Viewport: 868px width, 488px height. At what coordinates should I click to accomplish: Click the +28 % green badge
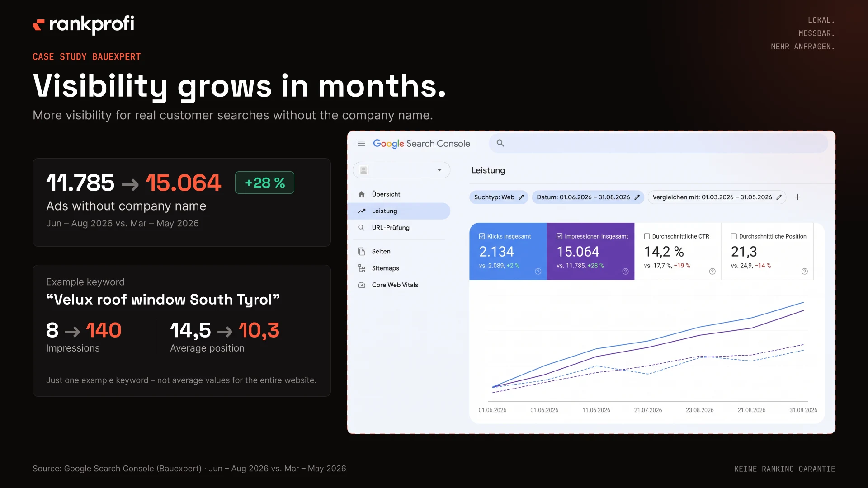pyautogui.click(x=264, y=183)
